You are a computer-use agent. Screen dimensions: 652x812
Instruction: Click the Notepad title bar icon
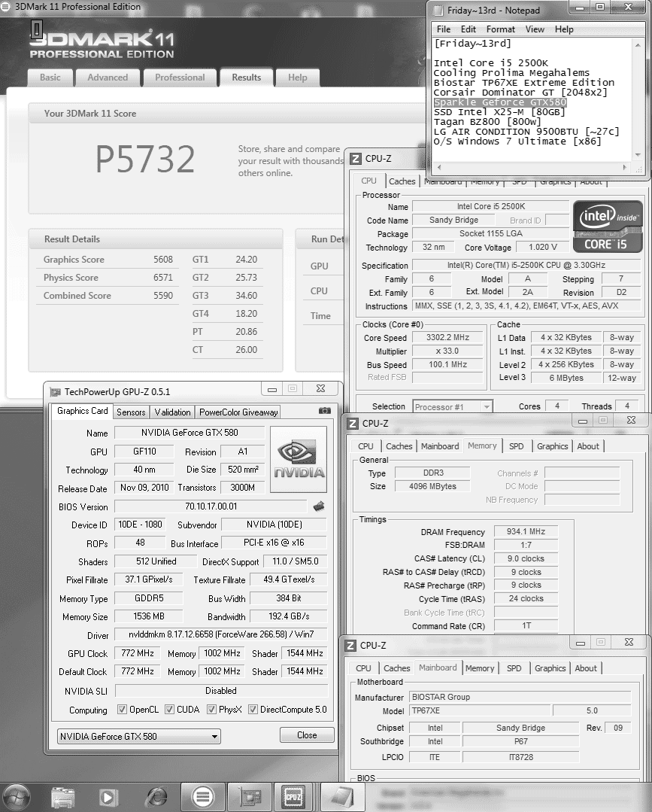[438, 11]
